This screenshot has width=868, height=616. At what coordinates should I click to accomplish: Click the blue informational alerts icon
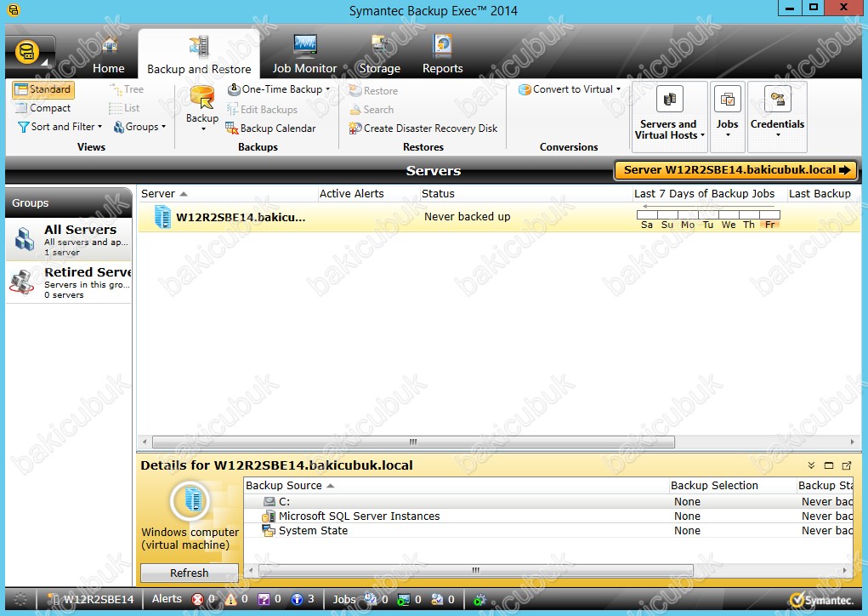(298, 599)
